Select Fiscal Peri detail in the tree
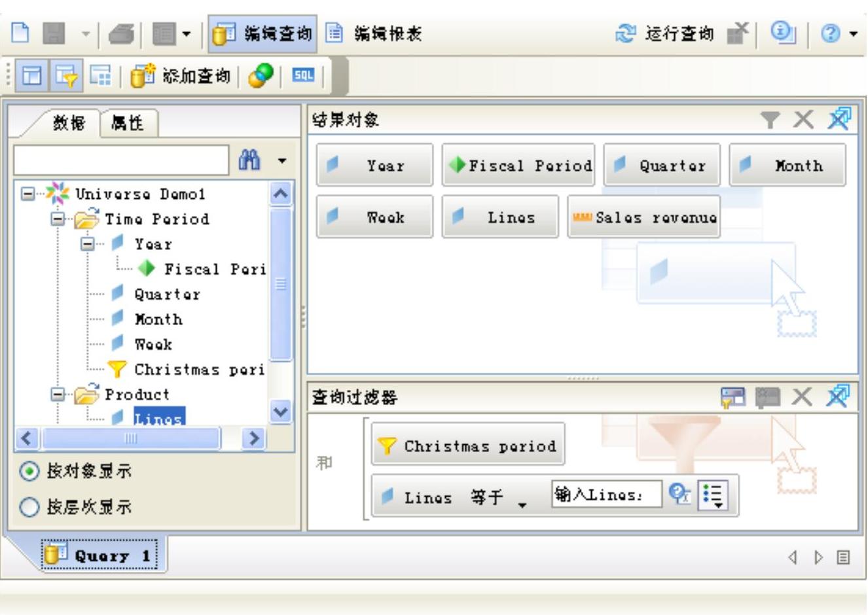The image size is (868, 615). coord(202,269)
